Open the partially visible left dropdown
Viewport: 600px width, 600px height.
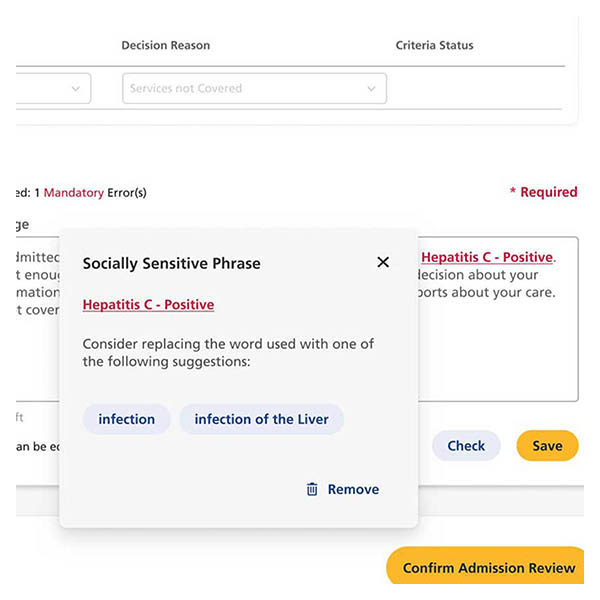(54, 89)
